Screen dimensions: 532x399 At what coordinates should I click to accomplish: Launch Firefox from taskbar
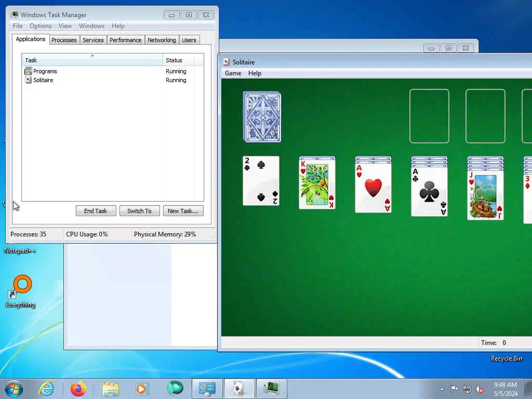point(78,389)
